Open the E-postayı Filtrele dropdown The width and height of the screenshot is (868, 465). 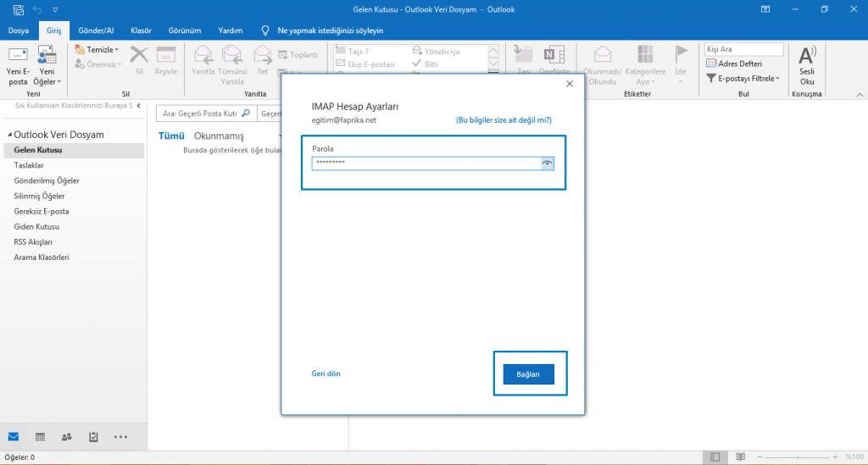point(743,78)
